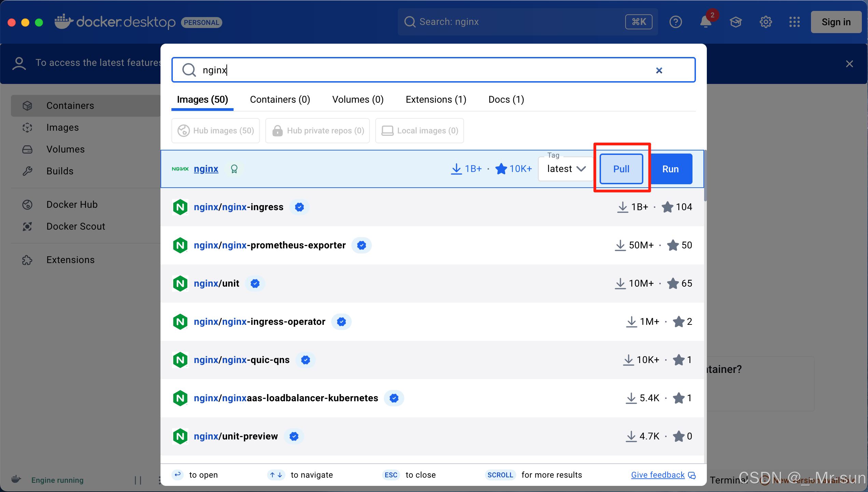This screenshot has height=492, width=868.
Task: Click the Run button for nginx
Action: [670, 169]
